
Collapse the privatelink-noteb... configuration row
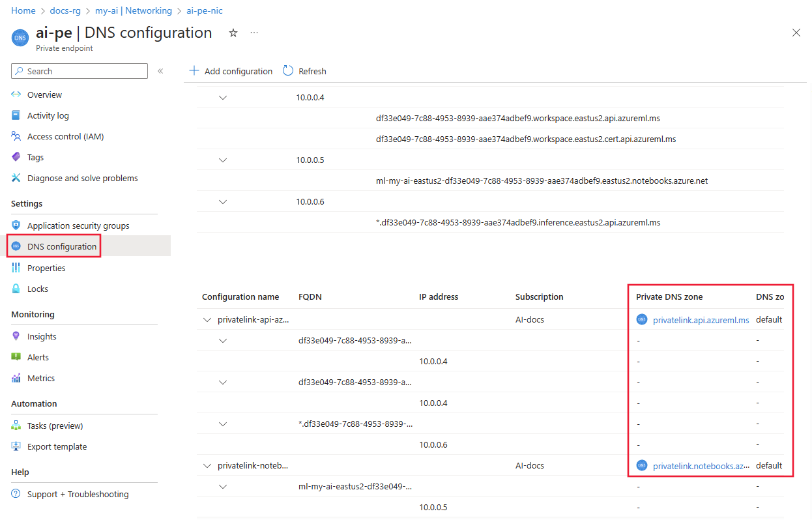(207, 466)
